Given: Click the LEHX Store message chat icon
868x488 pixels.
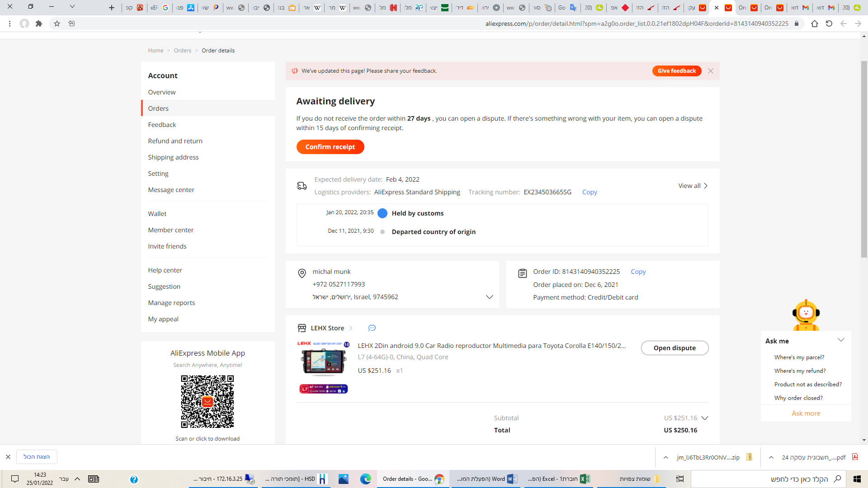Looking at the screenshot, I should pyautogui.click(x=372, y=328).
